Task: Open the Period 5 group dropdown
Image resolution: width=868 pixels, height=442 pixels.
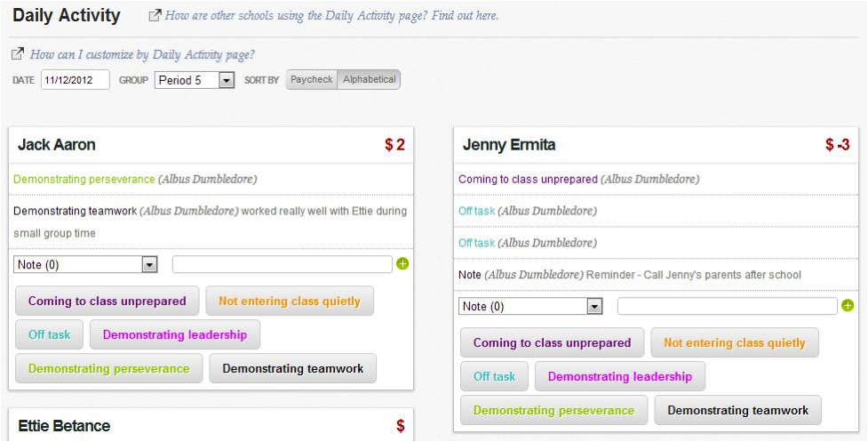Action: click(195, 80)
